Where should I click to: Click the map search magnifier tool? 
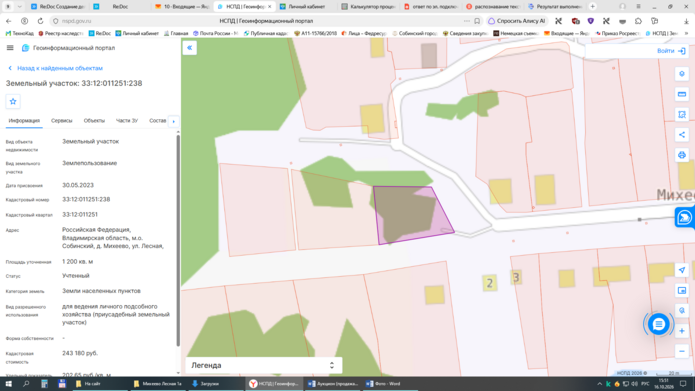682,311
